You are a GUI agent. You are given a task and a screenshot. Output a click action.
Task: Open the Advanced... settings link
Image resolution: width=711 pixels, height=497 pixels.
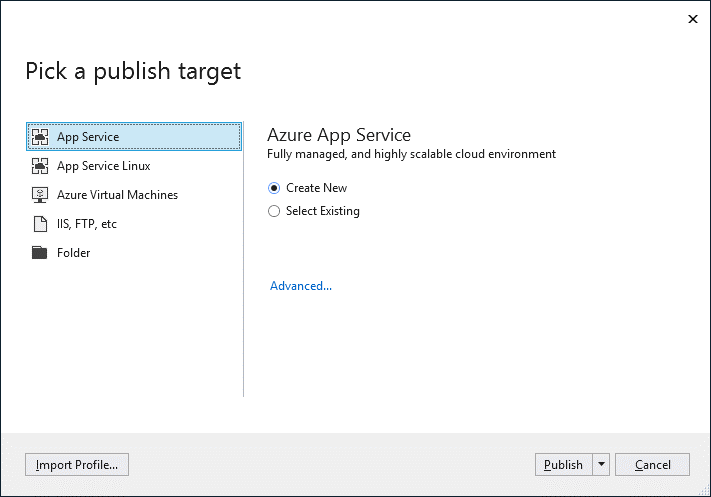click(x=301, y=286)
